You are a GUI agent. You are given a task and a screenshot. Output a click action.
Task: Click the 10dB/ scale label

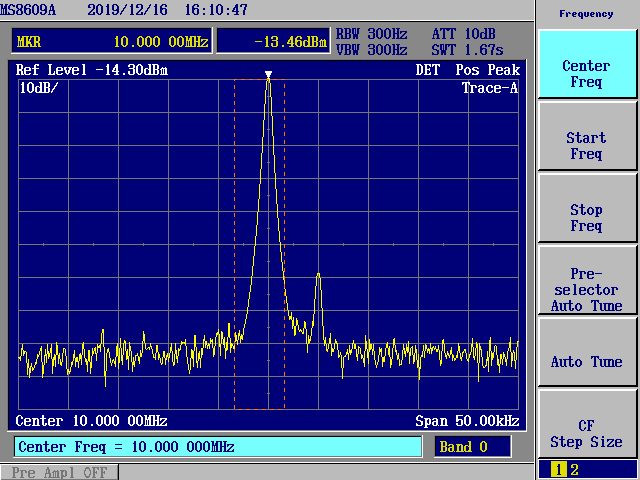39,88
